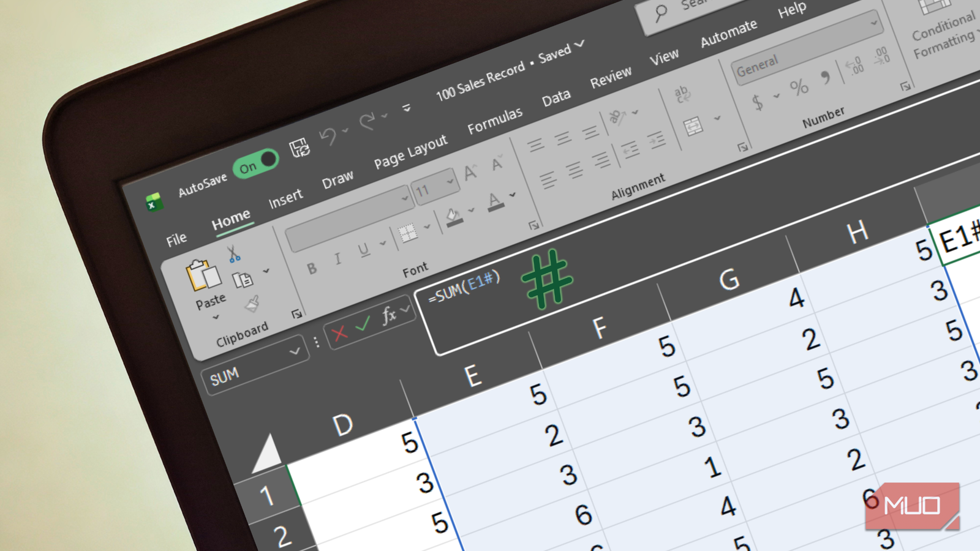Open the font size dropdown

[x=450, y=181]
